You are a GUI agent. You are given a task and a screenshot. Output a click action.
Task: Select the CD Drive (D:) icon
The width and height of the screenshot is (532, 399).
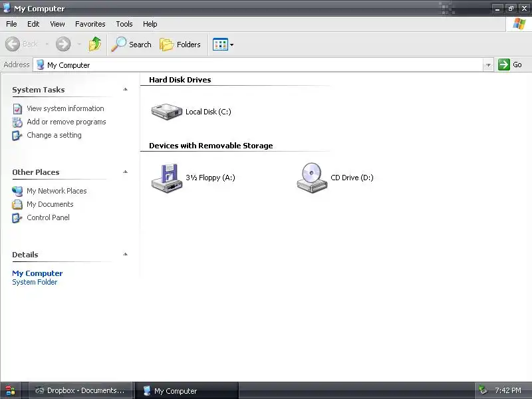click(312, 178)
